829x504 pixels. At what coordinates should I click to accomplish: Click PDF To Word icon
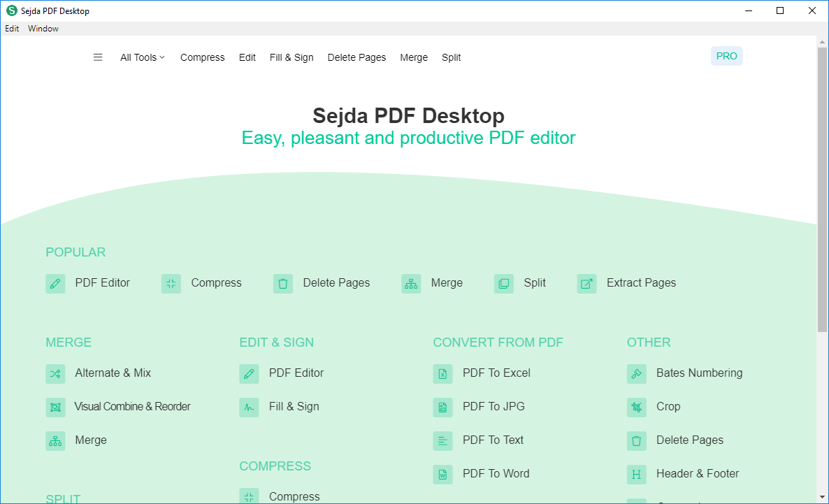[x=443, y=475]
